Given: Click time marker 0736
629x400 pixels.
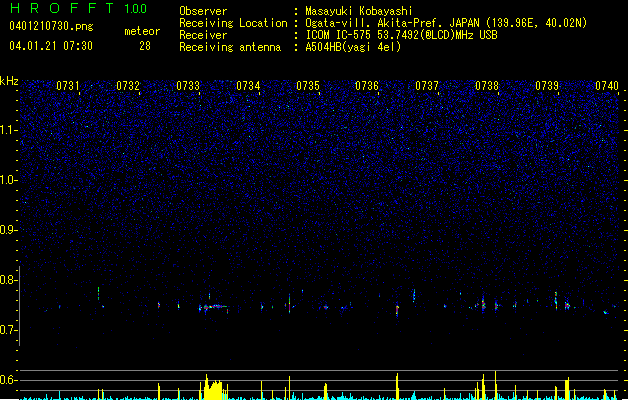Looking at the screenshot, I should pos(367,86).
